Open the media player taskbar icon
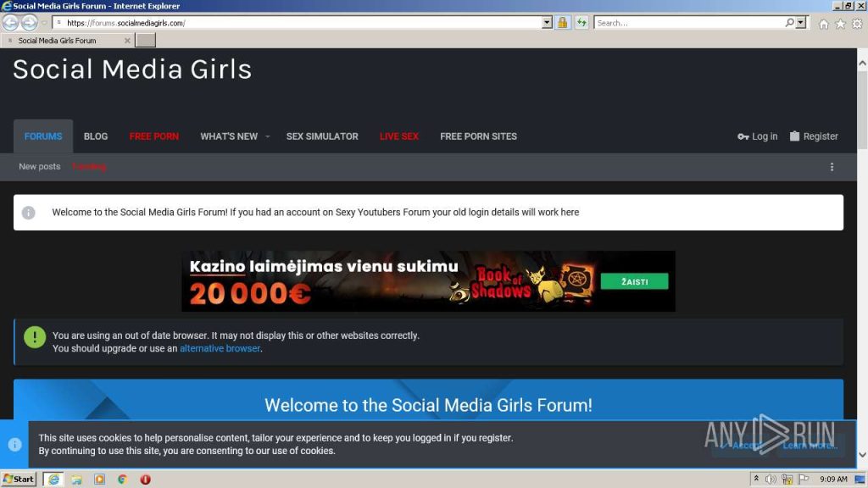 pyautogui.click(x=100, y=480)
